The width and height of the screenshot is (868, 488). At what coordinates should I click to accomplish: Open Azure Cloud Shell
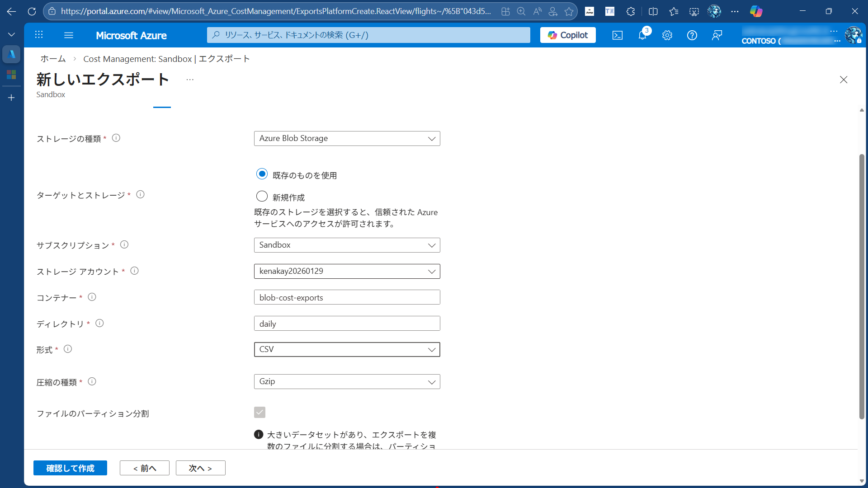[x=617, y=35]
